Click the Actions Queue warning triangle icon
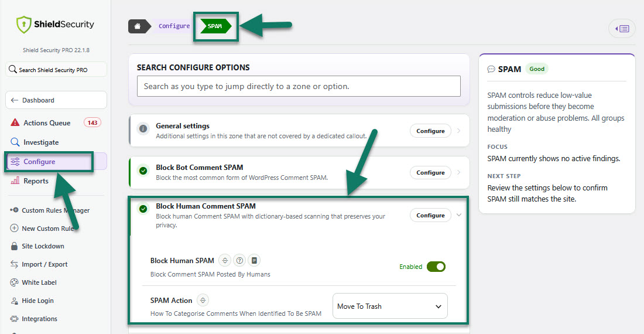Viewport: 644px width, 334px height. pos(15,122)
